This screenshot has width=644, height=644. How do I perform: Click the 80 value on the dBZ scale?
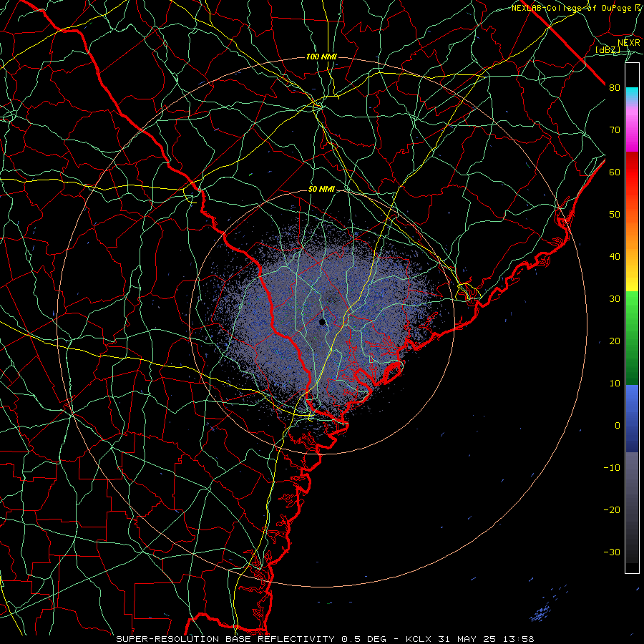pos(615,87)
